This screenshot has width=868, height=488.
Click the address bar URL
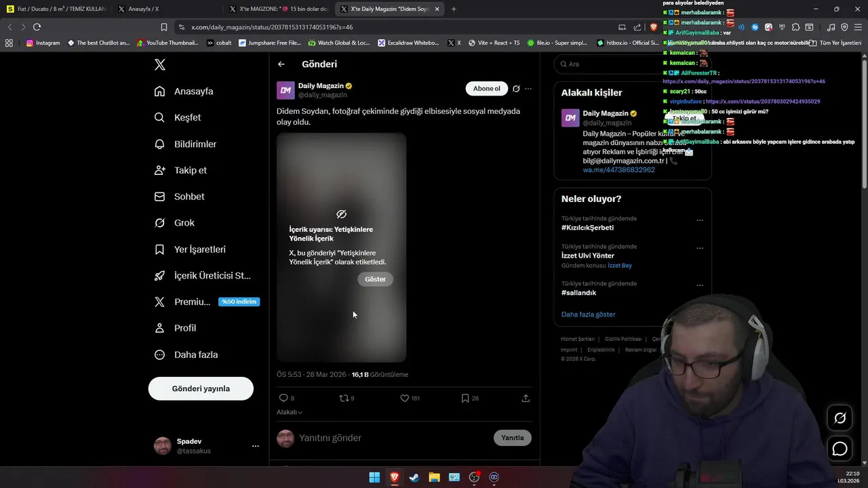272,27
